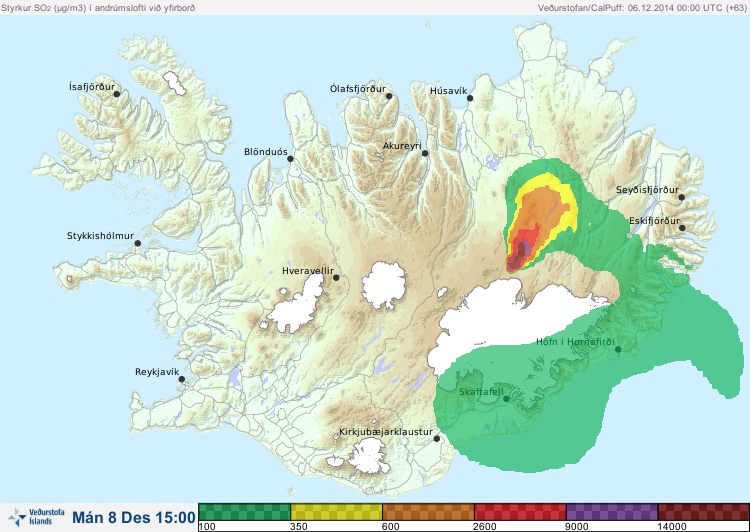Click the 350 legend value
The image size is (750, 532).
click(x=299, y=527)
